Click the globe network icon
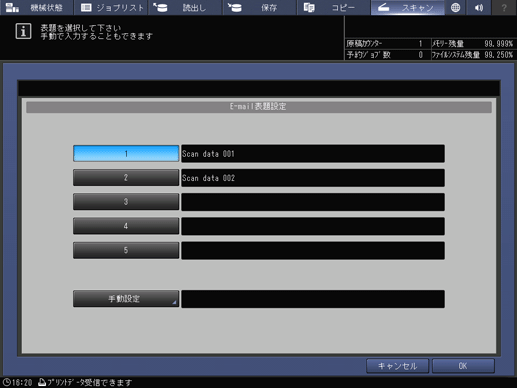The width and height of the screenshot is (517, 388). (x=455, y=7)
